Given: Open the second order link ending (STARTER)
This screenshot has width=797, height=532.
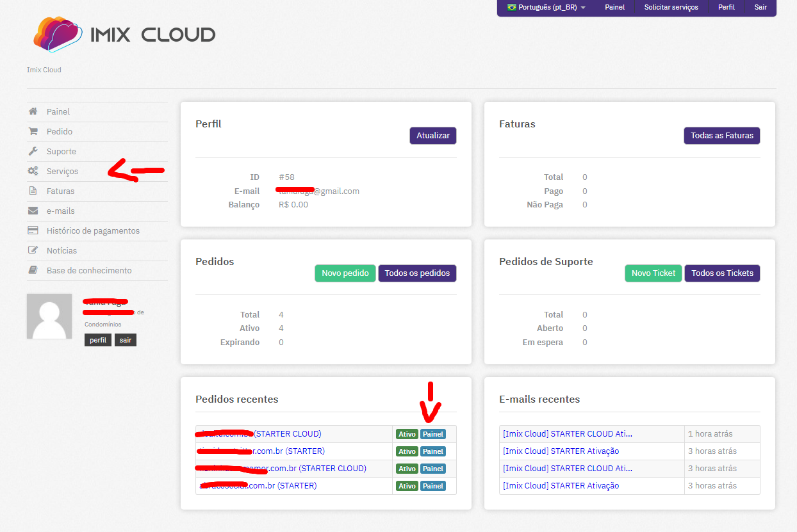Looking at the screenshot, I should 262,451.
